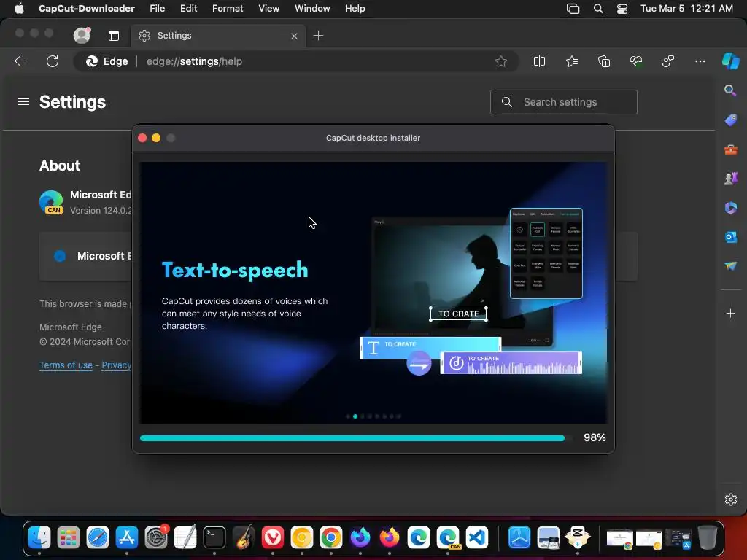Click the Tue Mar 5 12:21 AM clock
The image size is (747, 560).
686,9
